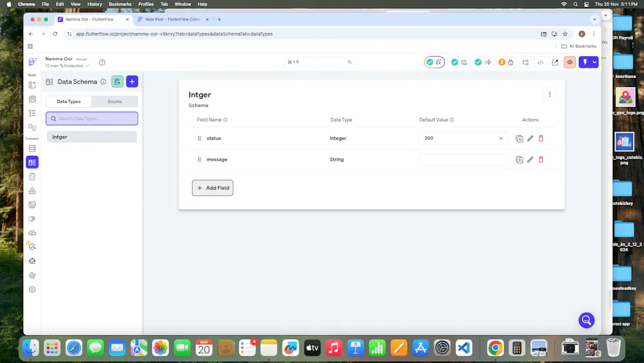Screen dimensions: 644x363
Task: Click Default Value info icon
Action: 452,120
